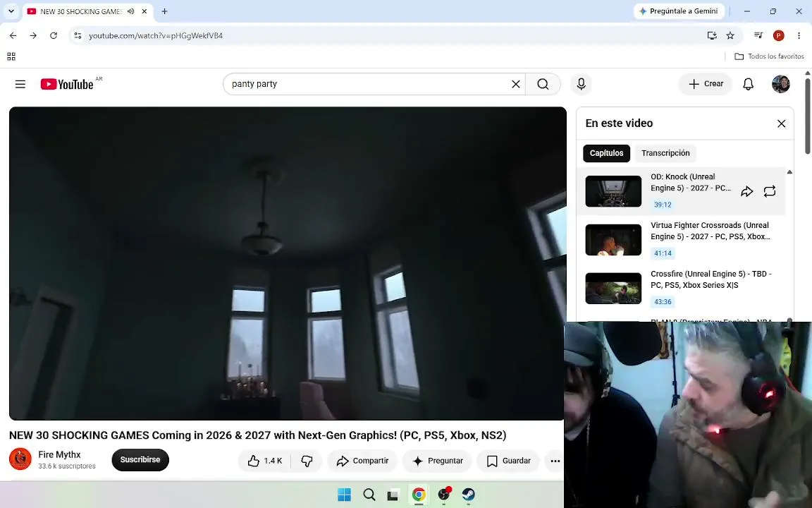Close the En este video panel
Image resolution: width=812 pixels, height=508 pixels.
point(782,123)
